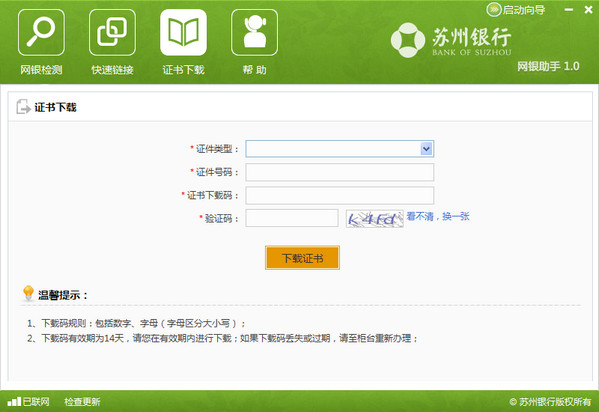Click the 网银助手 1.0 version text
599x412 pixels.
[548, 66]
